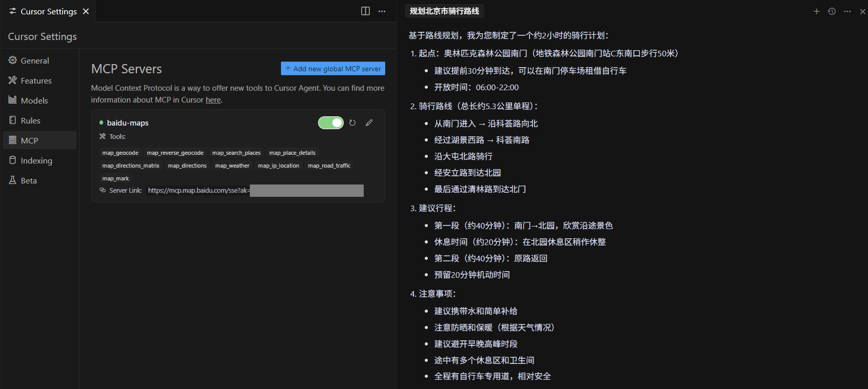The image size is (868, 389).
Task: Click the split editor icon
Action: click(365, 11)
